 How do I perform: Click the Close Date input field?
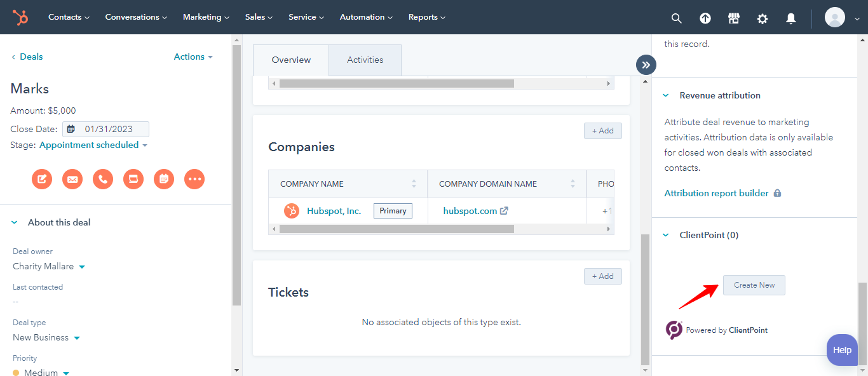pos(106,129)
